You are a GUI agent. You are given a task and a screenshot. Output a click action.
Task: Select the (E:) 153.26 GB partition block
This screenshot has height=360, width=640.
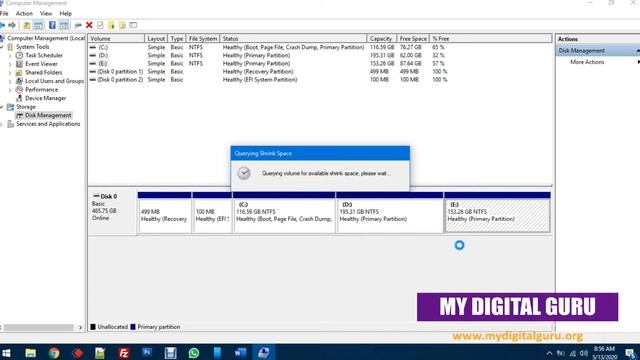(497, 212)
